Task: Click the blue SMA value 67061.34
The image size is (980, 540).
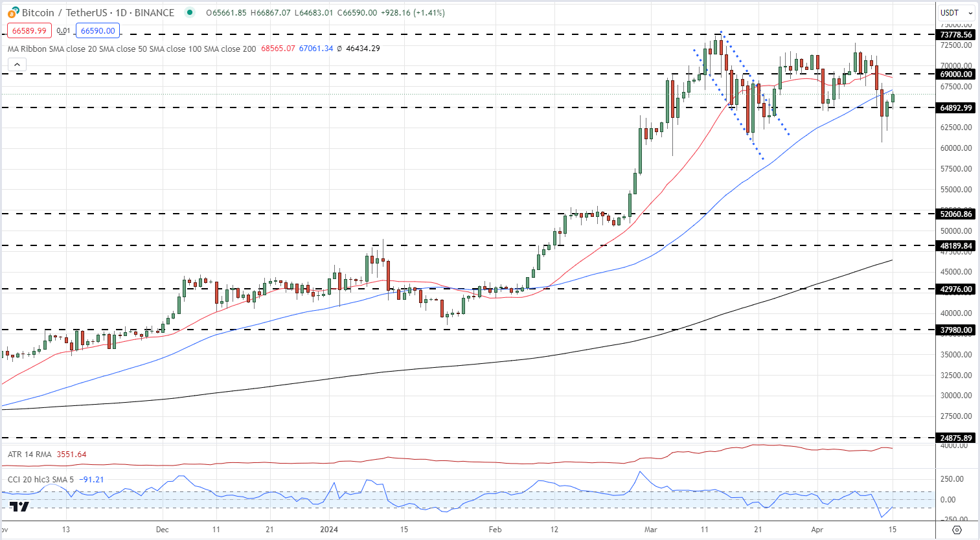Action: coord(316,49)
